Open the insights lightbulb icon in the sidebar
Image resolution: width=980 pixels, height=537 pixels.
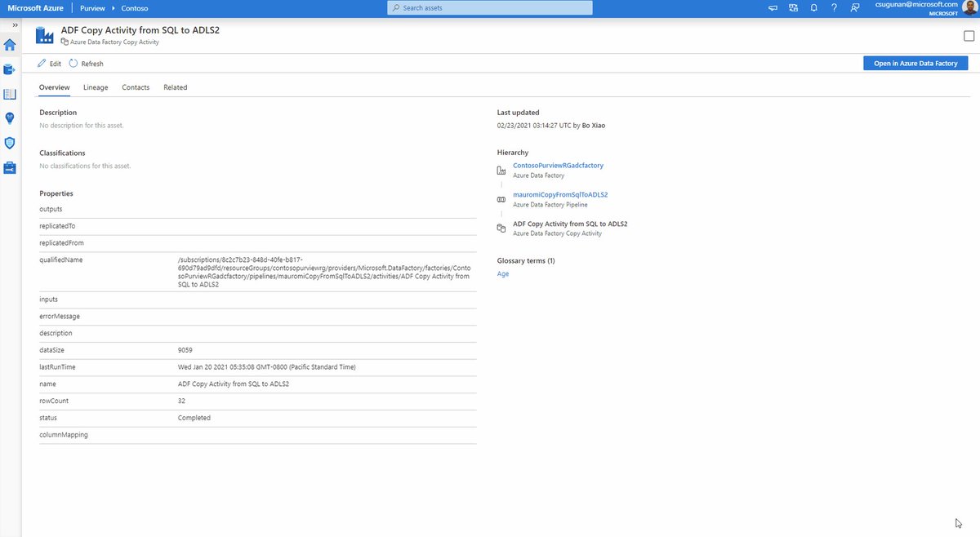[10, 118]
